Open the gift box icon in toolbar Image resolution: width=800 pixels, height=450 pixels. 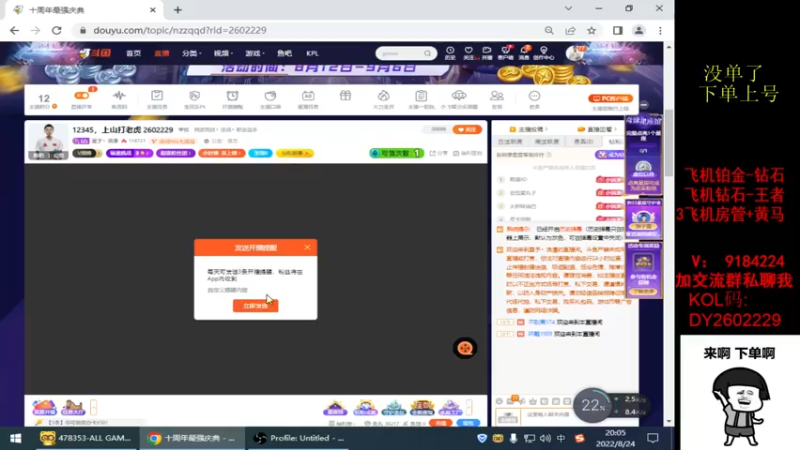click(345, 96)
